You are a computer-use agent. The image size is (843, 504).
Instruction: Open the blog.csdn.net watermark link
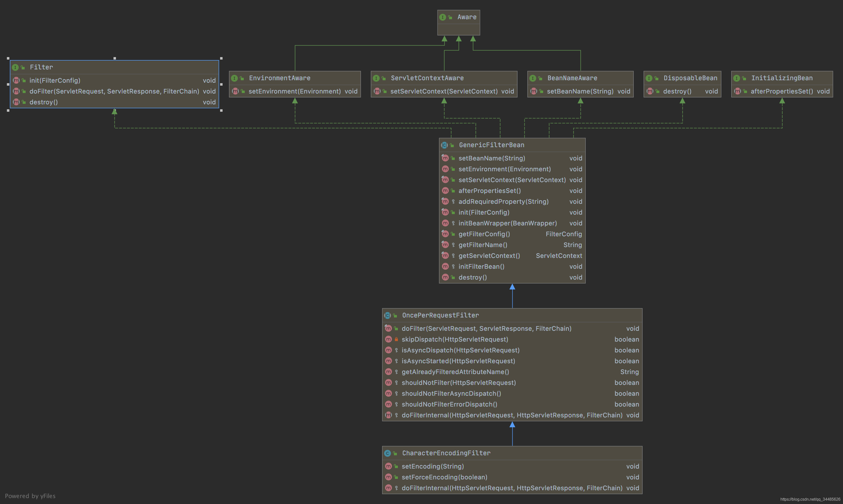[810, 499]
